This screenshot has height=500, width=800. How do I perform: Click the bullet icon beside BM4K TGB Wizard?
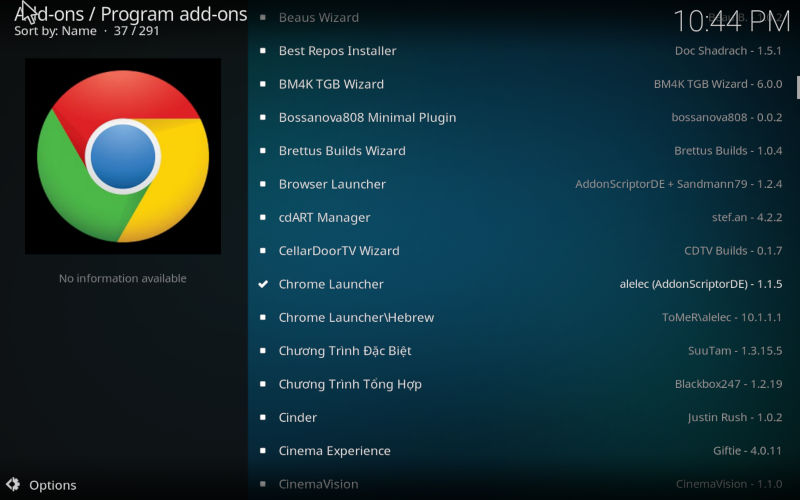click(263, 84)
